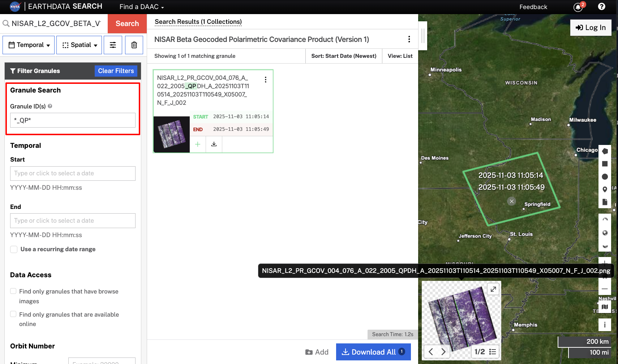Check Find only granules that have browse images

pyautogui.click(x=13, y=291)
